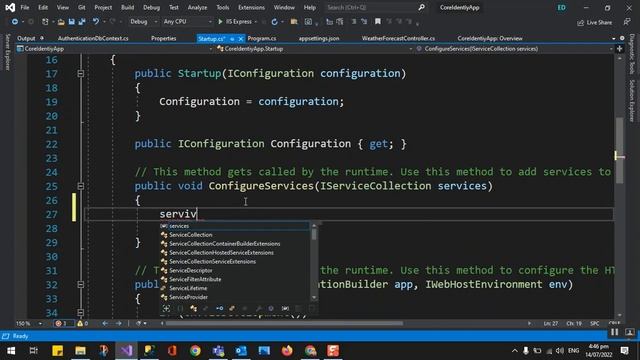Open the Debug configuration dropdown

point(143,22)
